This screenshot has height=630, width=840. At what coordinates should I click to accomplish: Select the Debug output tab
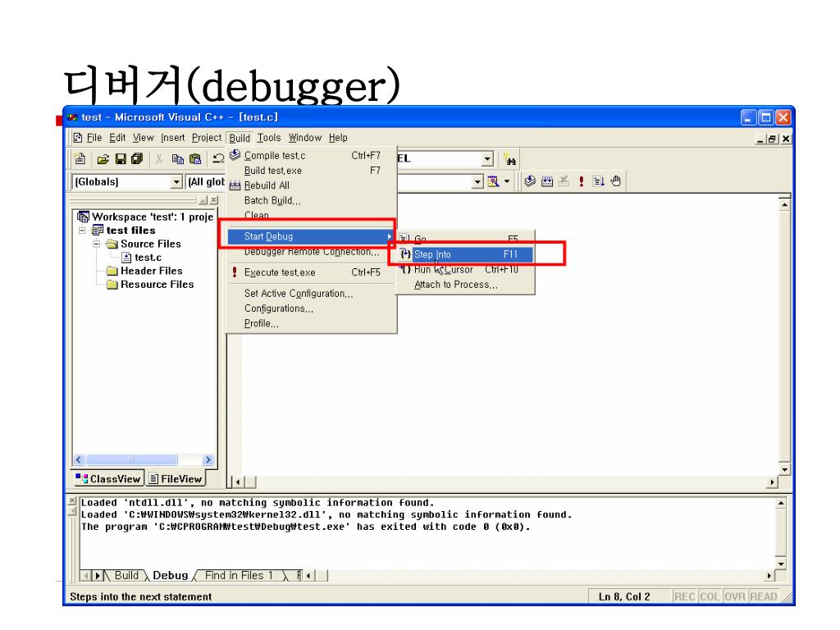(171, 575)
